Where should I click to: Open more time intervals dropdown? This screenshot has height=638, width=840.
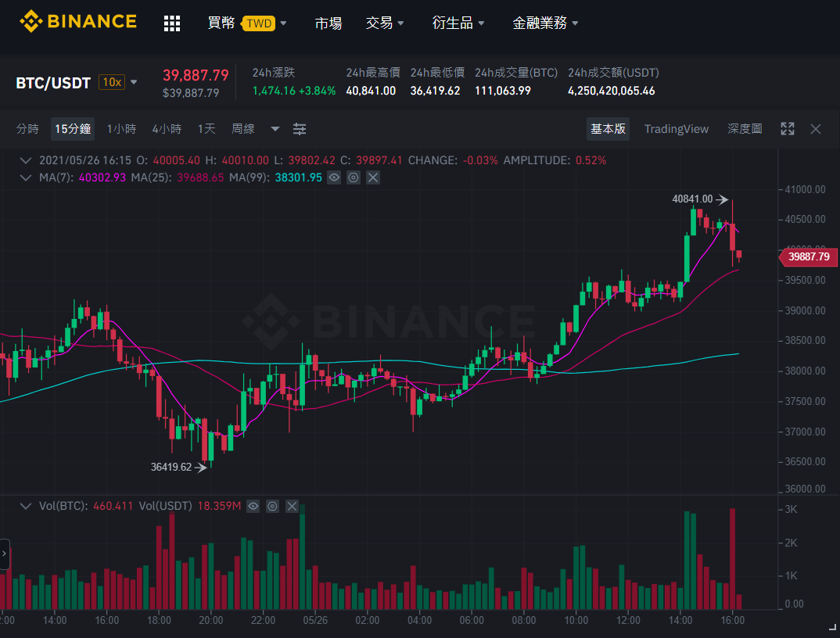click(275, 129)
